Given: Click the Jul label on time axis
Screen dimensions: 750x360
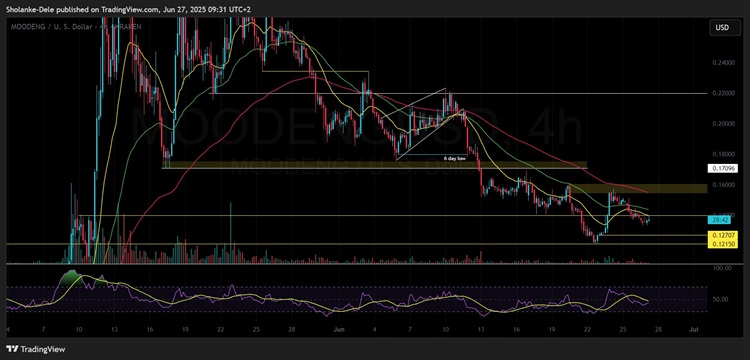Looking at the screenshot, I should pos(694,330).
